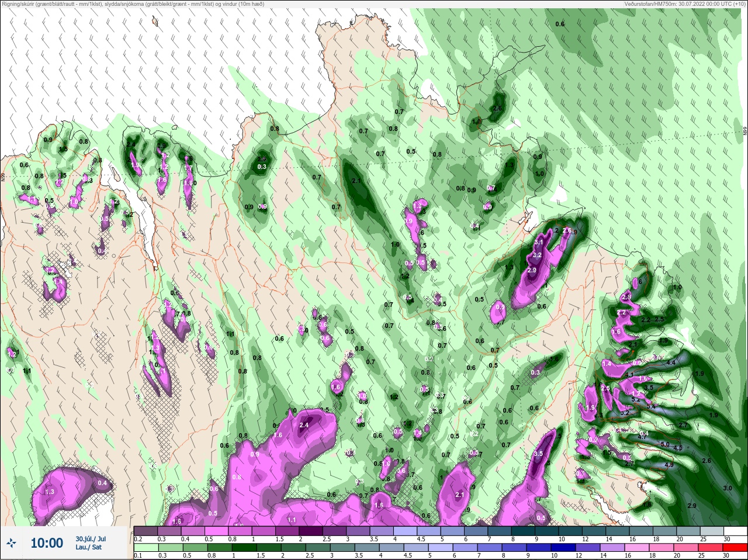
Task: Click the 10:00 forecast time label
Action: tap(47, 543)
